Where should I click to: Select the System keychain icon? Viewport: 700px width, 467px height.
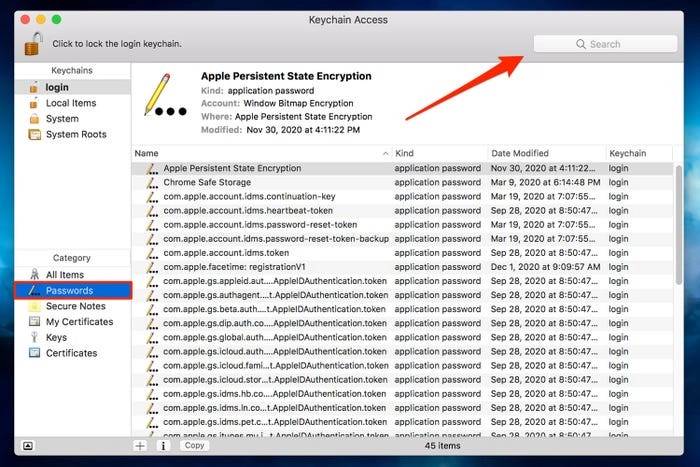36,119
